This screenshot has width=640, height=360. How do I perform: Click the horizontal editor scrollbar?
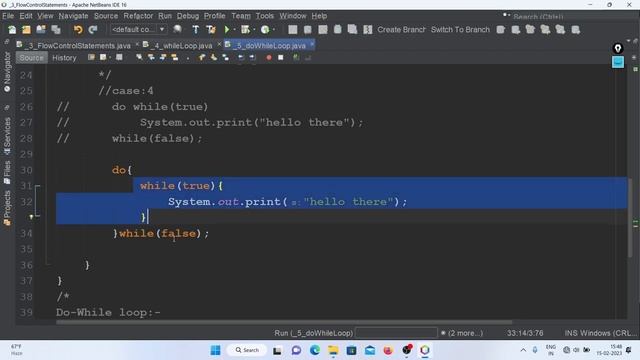point(284,322)
